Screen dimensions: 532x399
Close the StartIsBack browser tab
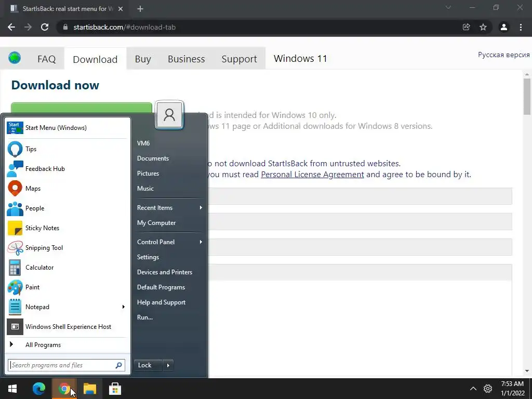[x=121, y=9]
